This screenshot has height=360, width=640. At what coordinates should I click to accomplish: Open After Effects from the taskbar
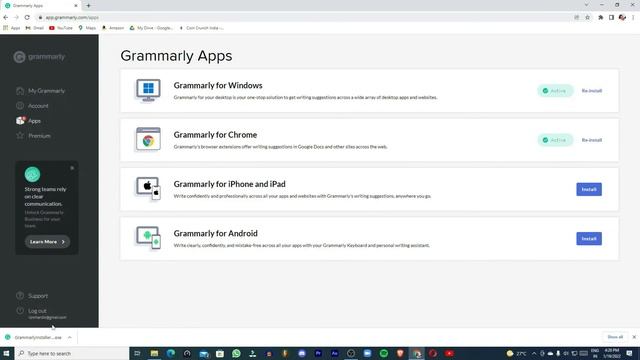(335, 353)
